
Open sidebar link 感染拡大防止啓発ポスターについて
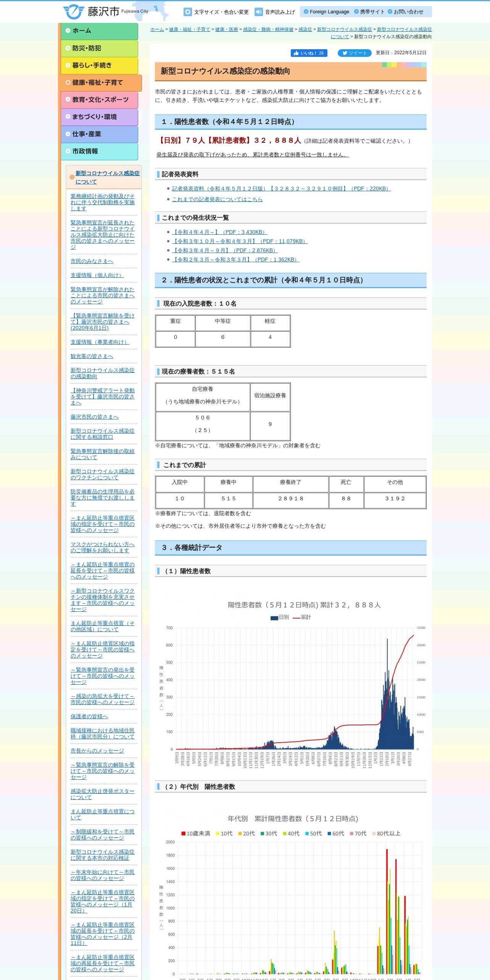click(x=102, y=795)
